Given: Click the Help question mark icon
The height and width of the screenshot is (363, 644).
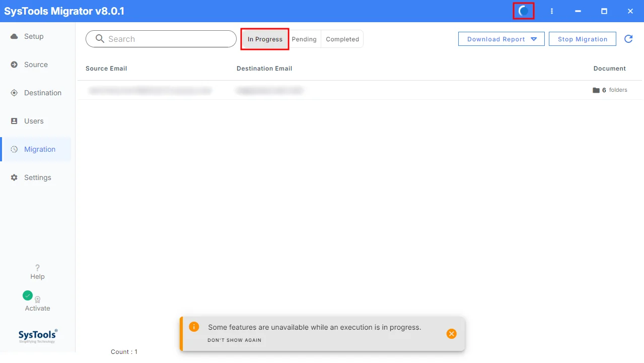Looking at the screenshot, I should (37, 268).
